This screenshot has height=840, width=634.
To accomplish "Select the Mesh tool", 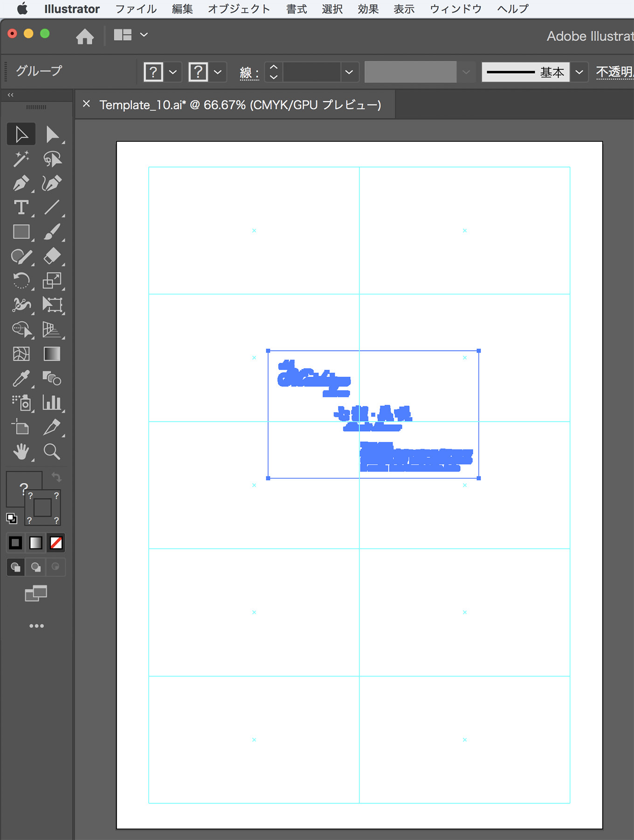I will (x=21, y=354).
